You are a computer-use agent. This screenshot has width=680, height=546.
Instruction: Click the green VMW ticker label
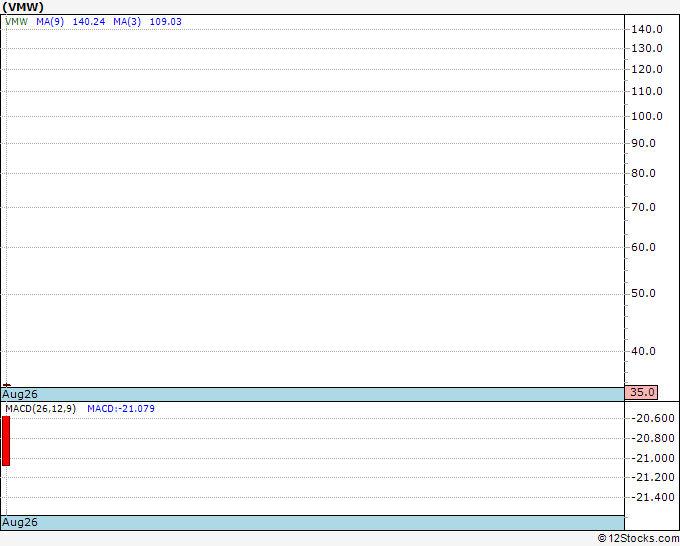16,22
